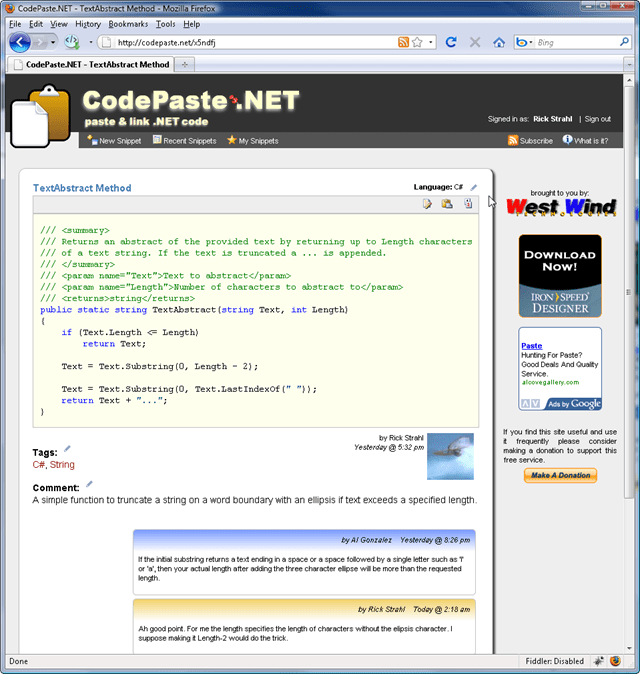Select the CodePaste.NET - TextAbstract Method tab
The image size is (640, 674).
tap(91, 64)
